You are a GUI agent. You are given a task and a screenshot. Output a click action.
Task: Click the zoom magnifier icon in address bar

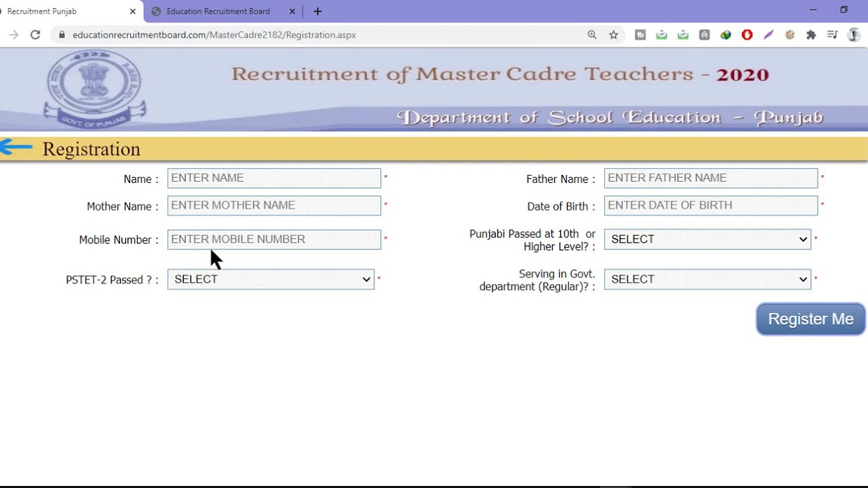(x=592, y=35)
